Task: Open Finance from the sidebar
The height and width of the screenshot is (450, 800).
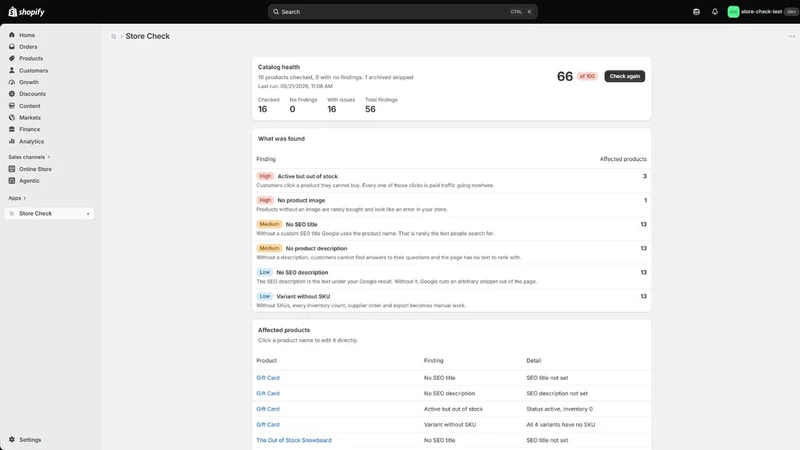Action: pyautogui.click(x=30, y=130)
